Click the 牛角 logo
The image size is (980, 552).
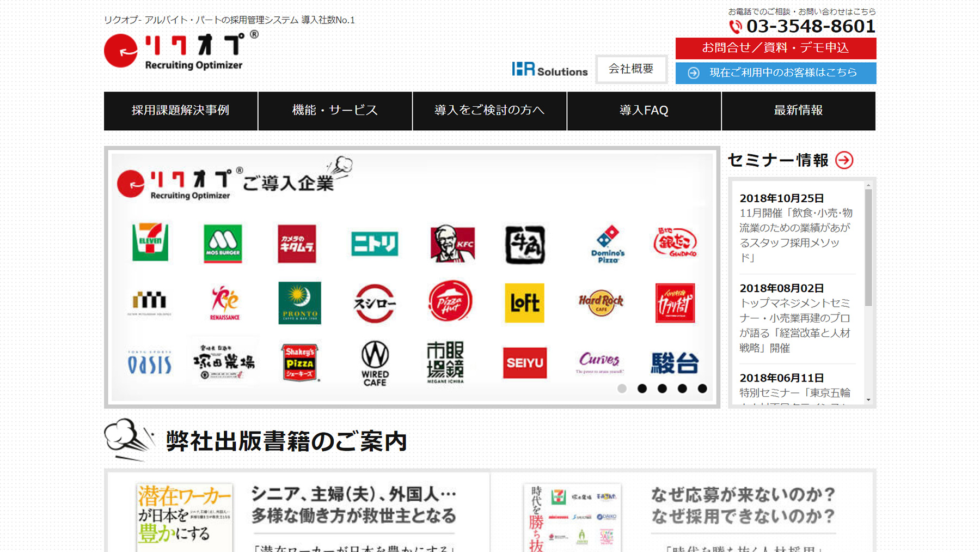pyautogui.click(x=525, y=245)
